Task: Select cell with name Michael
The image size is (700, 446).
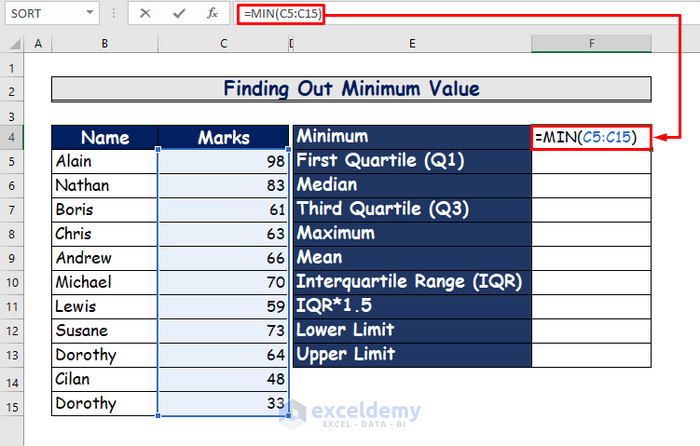Action: (x=104, y=282)
